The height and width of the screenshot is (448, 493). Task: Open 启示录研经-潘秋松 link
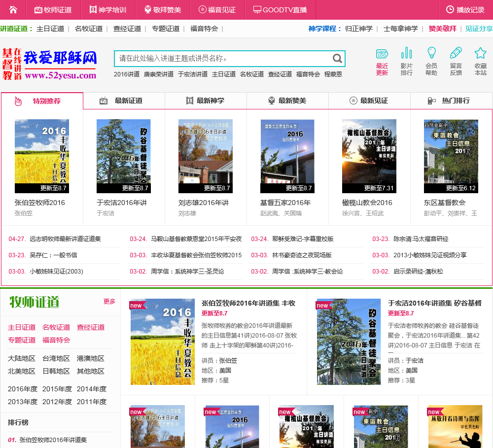tap(418, 272)
